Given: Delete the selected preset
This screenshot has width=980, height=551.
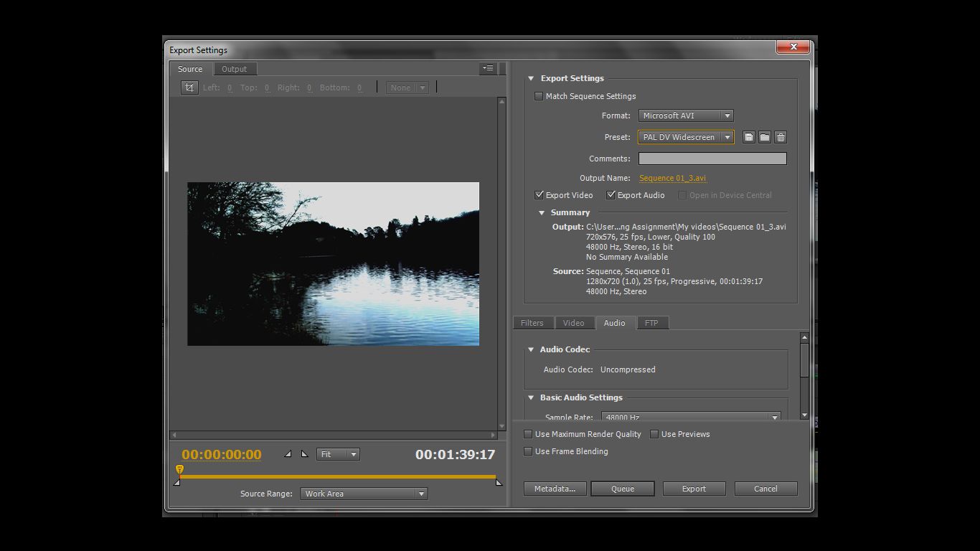Looking at the screenshot, I should (781, 137).
